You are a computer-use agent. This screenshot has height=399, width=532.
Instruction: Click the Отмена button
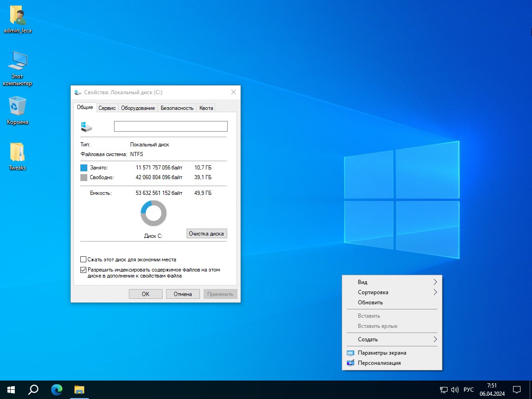click(x=182, y=294)
